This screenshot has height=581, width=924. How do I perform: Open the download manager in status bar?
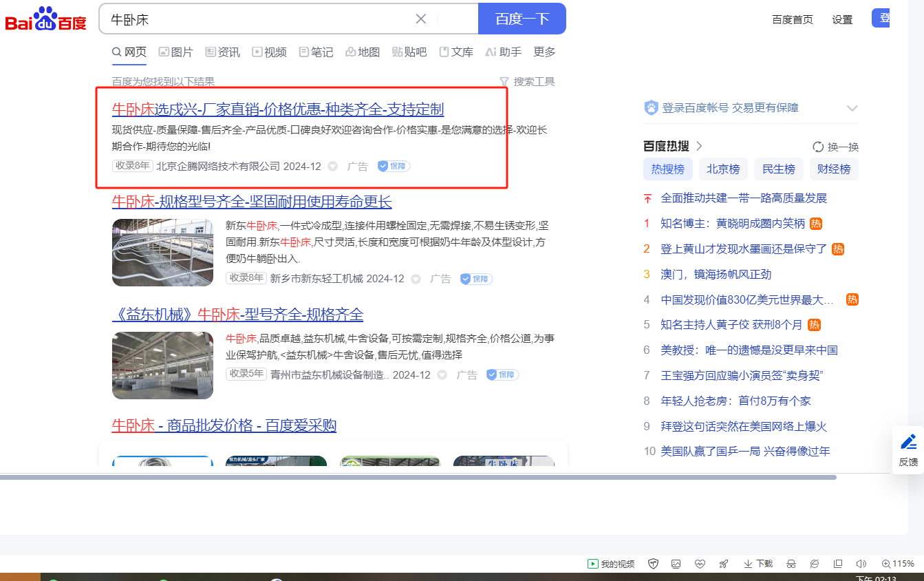point(758,564)
